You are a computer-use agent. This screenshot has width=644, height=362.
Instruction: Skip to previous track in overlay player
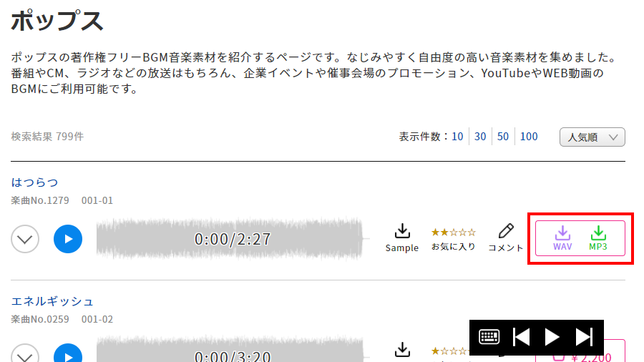521,337
